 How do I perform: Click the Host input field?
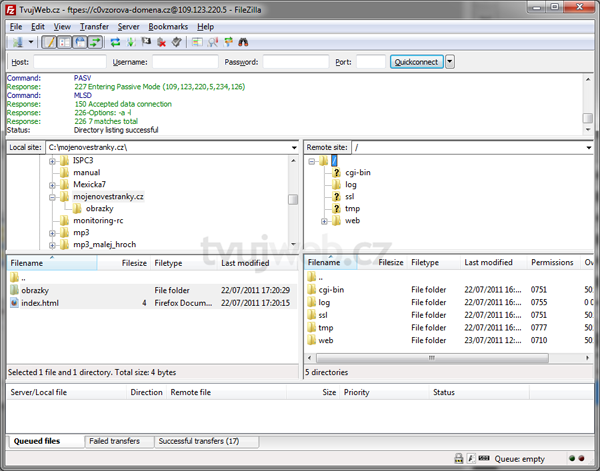(70, 62)
